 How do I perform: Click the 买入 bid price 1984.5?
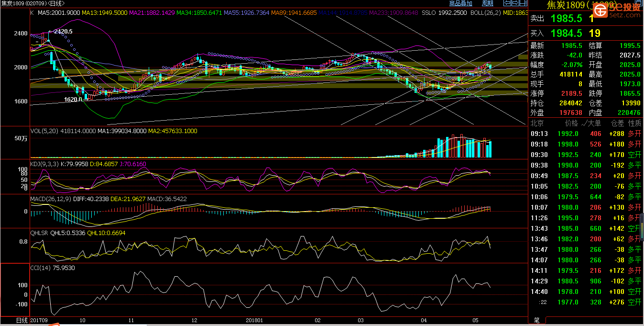566,34
